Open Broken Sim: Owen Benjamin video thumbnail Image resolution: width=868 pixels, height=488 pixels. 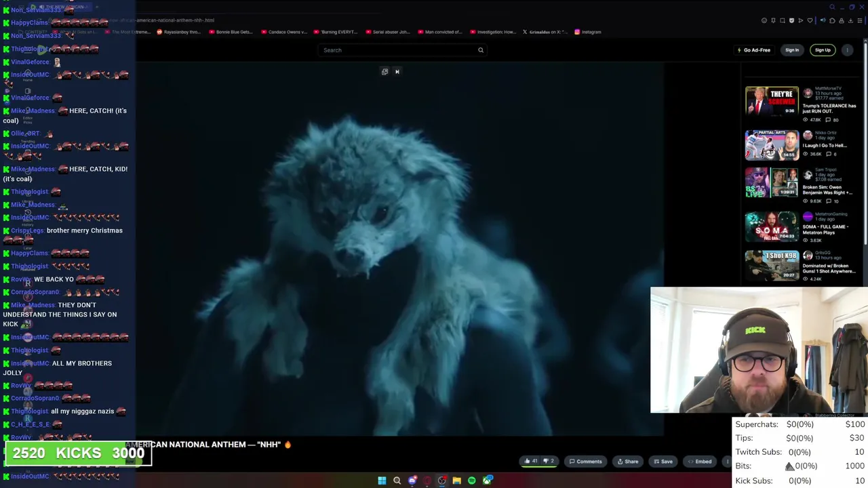pos(772,182)
